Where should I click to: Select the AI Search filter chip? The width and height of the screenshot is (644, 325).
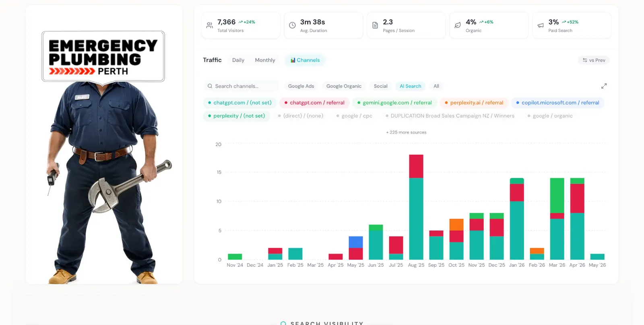point(410,86)
